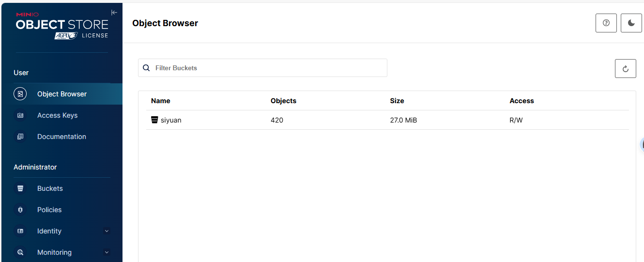
Task: Click the Identity sidebar icon
Action: click(x=20, y=231)
